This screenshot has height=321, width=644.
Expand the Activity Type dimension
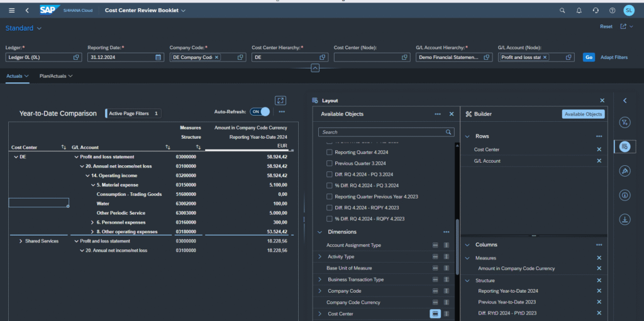[320, 257]
